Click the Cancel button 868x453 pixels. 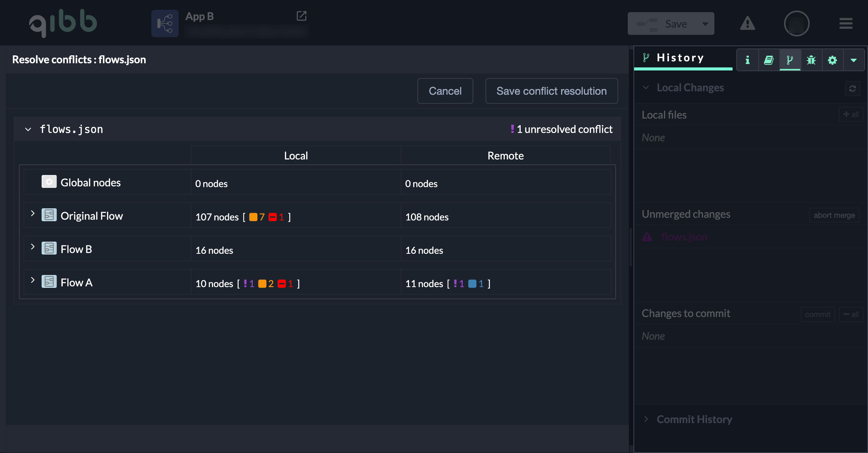coord(445,91)
